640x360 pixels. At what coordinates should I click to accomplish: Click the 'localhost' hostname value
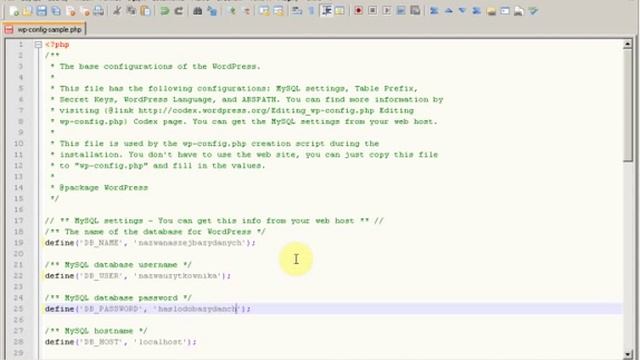click(160, 342)
